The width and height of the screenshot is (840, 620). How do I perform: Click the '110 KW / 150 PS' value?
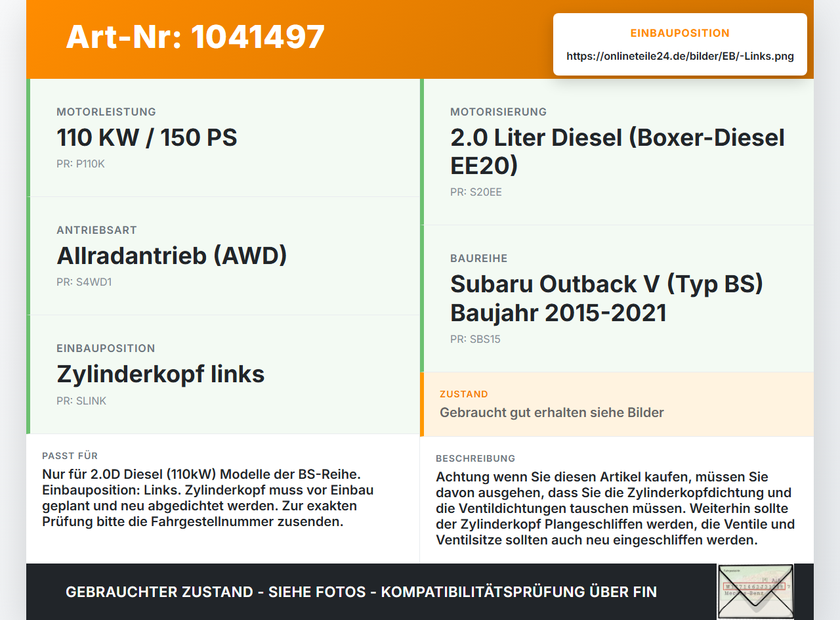coord(147,137)
